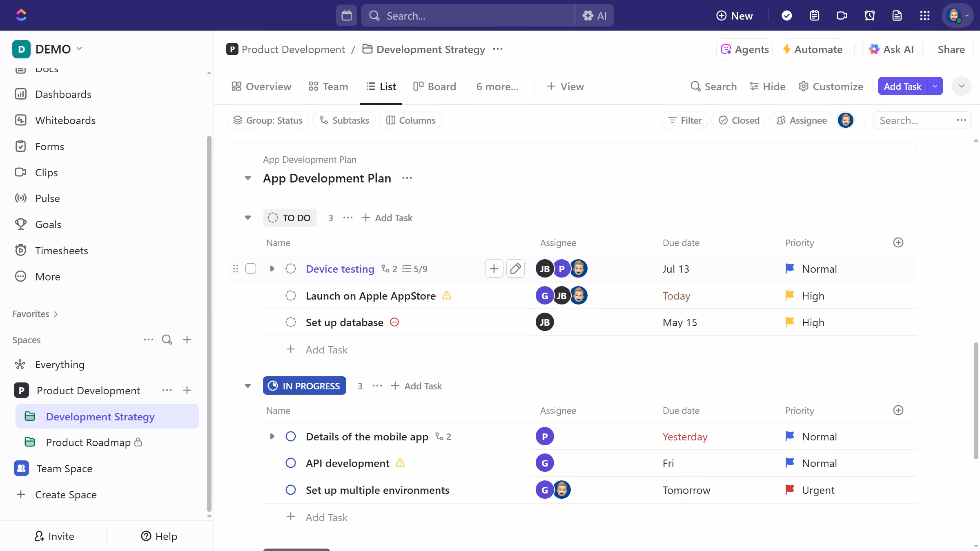Open the reminder alarm clock icon
This screenshot has width=980, height=551.
(869, 16)
